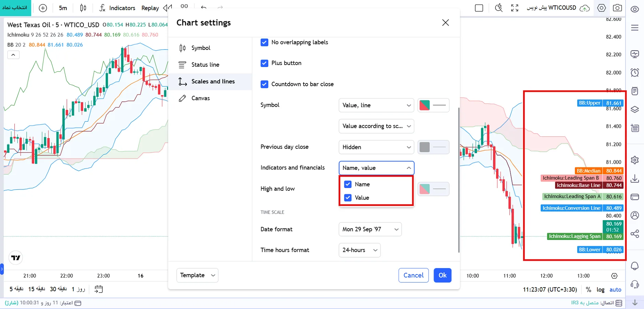This screenshot has width=644, height=309.
Task: Open the layers object tree icon
Action: click(635, 109)
